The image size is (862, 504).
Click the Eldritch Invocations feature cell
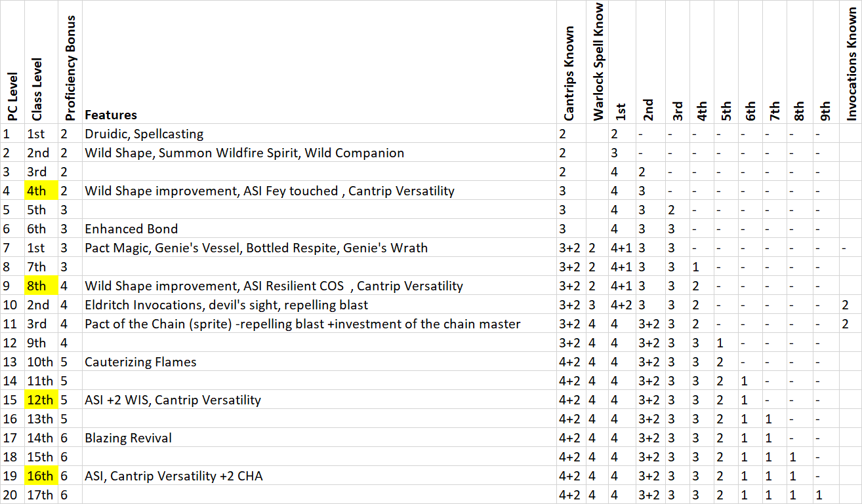click(226, 305)
